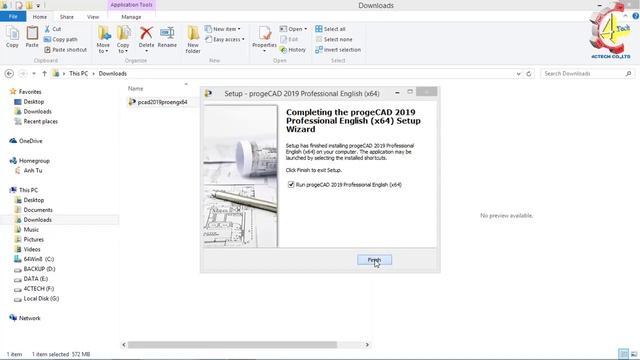
Task: Open the BACKUP (D:) drive
Action: tap(39, 269)
